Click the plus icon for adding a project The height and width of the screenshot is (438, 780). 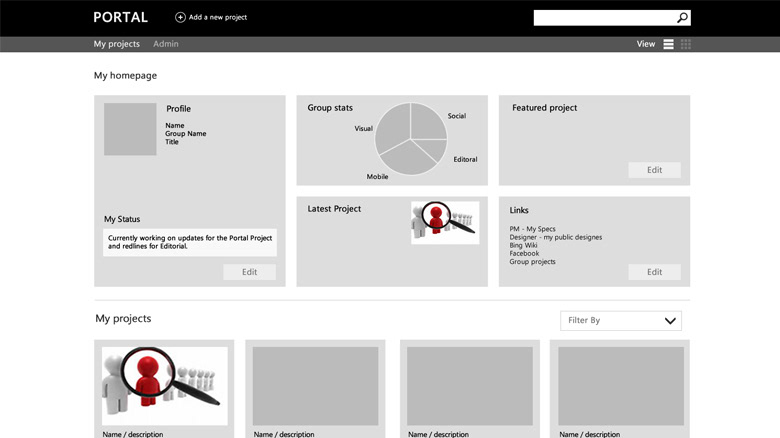[180, 17]
